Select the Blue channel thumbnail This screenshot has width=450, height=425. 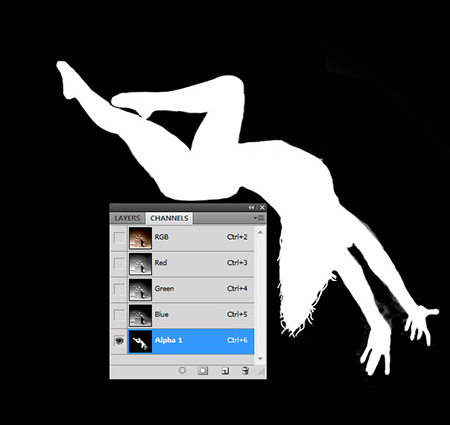coord(140,315)
